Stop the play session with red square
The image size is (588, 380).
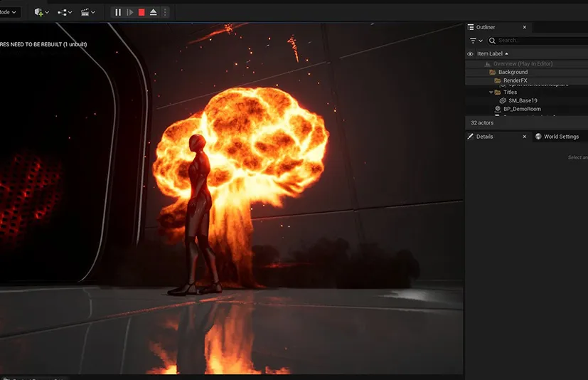[x=141, y=12]
